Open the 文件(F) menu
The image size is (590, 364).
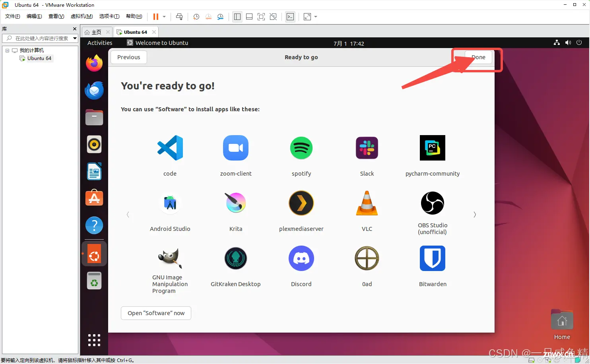(x=12, y=16)
